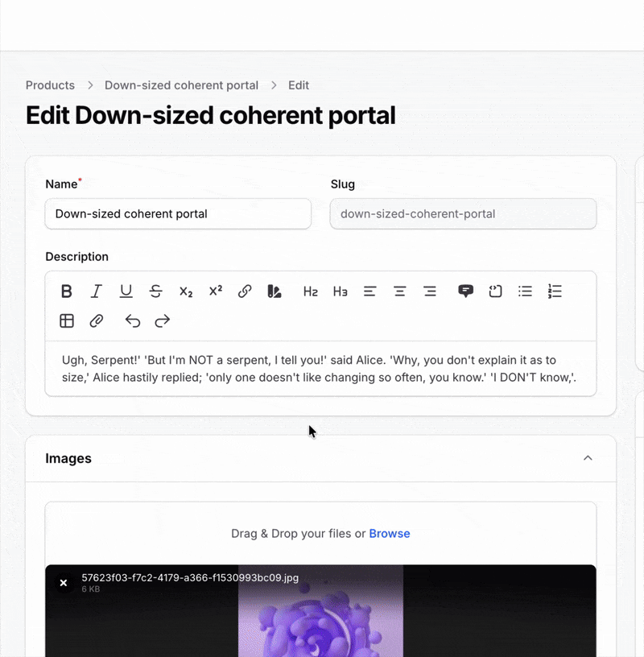Redo the last change

coord(161,320)
